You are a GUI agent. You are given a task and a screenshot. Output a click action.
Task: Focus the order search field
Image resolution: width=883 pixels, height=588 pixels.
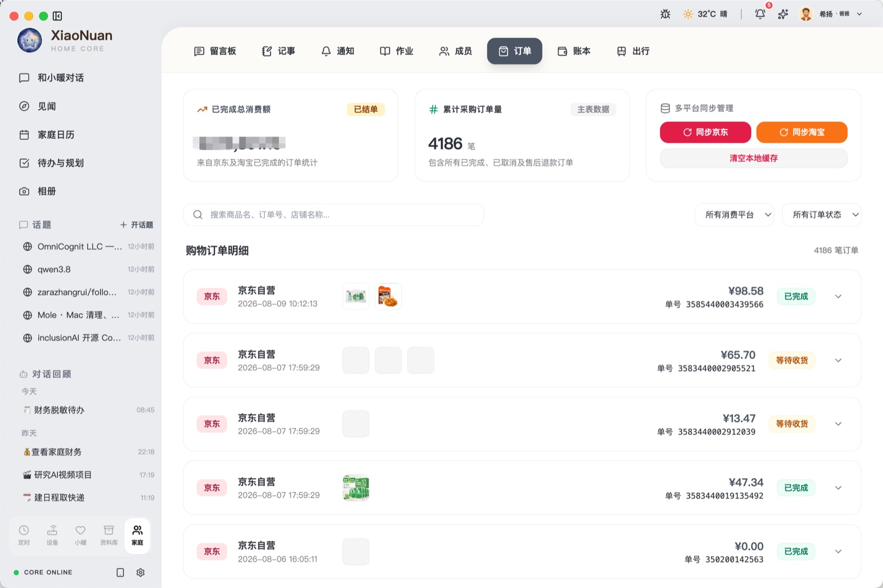[x=334, y=215]
